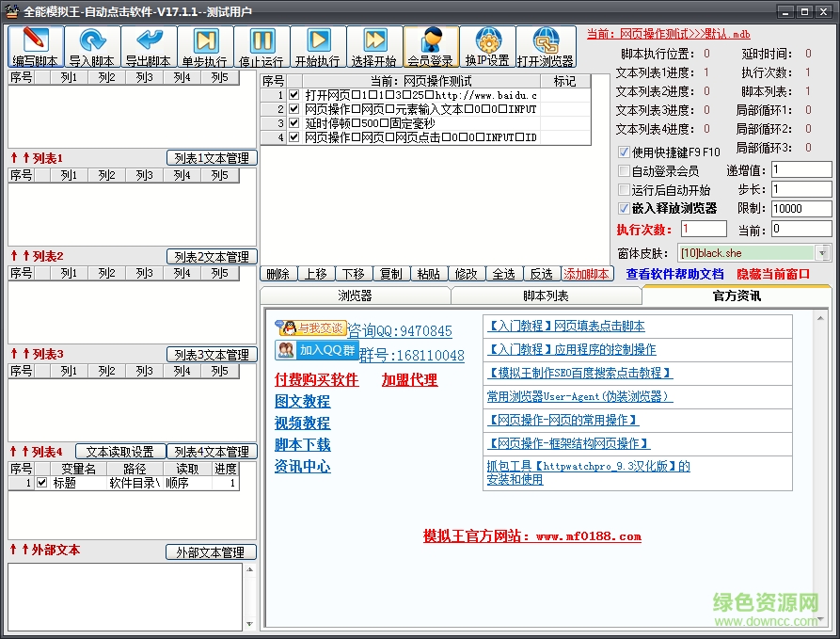Switch to 浏览器 tab
The image size is (840, 639).
point(355,296)
